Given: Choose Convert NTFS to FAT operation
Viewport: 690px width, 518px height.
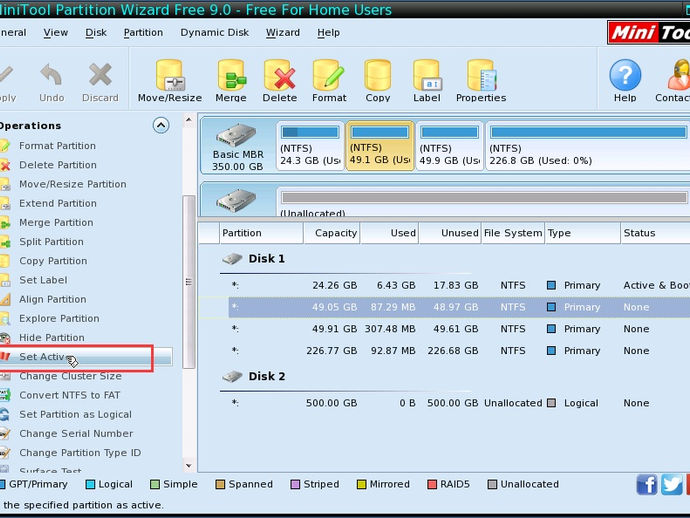Looking at the screenshot, I should [x=70, y=395].
